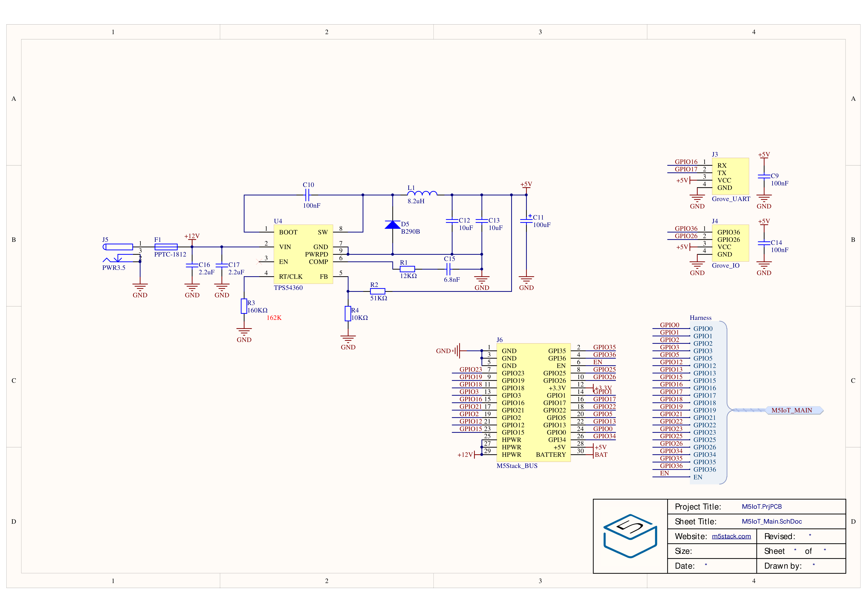The width and height of the screenshot is (868, 613).
Task: Click the TPS54360 part name label
Action: [288, 288]
